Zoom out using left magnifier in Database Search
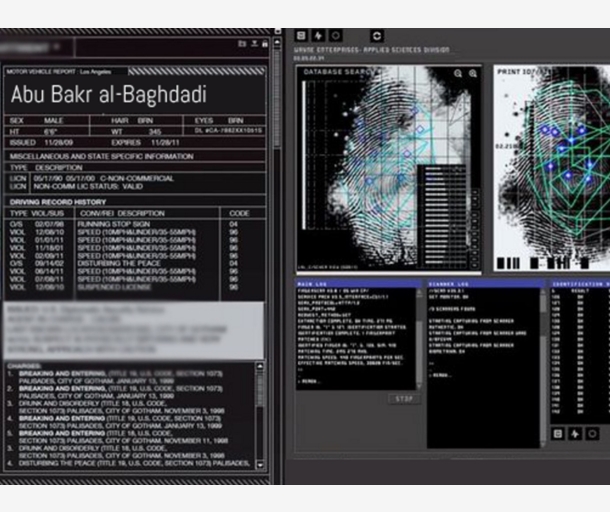 (x=458, y=74)
